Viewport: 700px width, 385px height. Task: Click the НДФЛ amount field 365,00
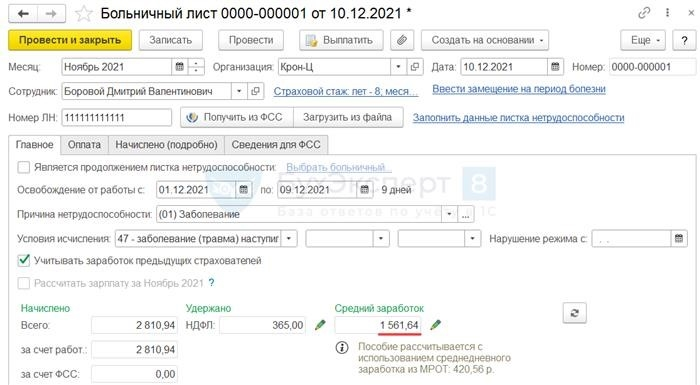pos(262,325)
